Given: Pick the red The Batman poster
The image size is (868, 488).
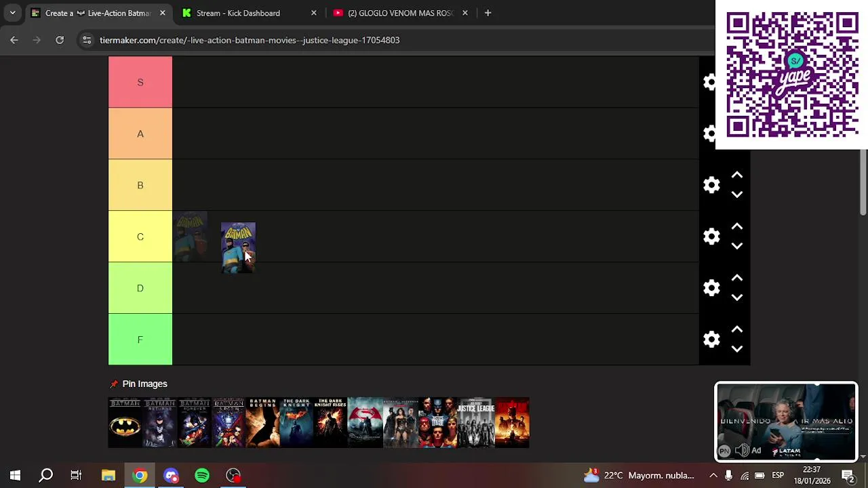Looking at the screenshot, I should [x=512, y=423].
